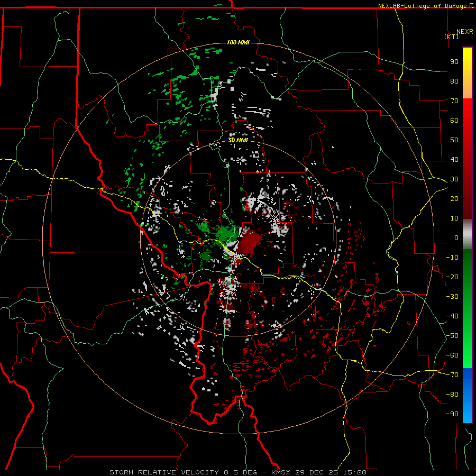Click the -70 value on velocity scale

(x=452, y=375)
